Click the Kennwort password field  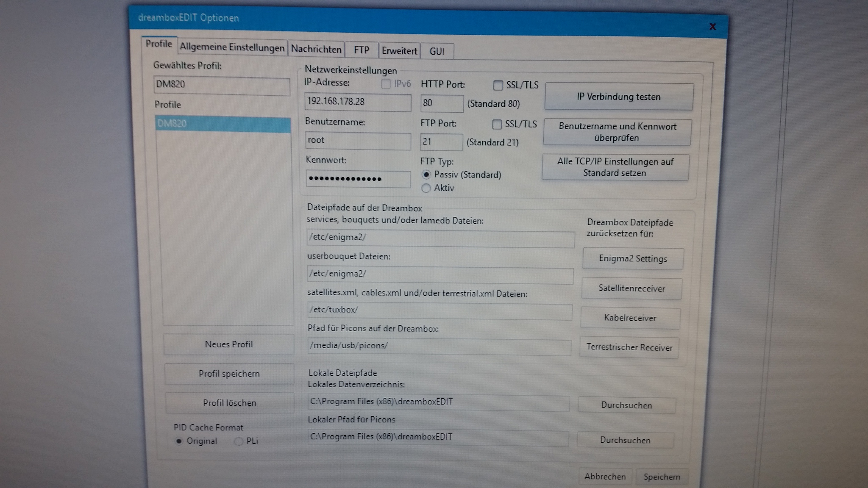358,179
